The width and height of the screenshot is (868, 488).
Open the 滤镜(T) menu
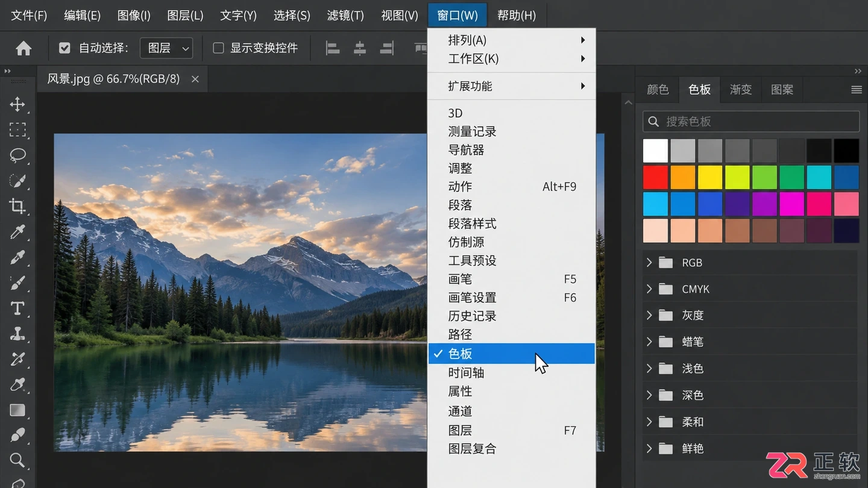pos(345,16)
